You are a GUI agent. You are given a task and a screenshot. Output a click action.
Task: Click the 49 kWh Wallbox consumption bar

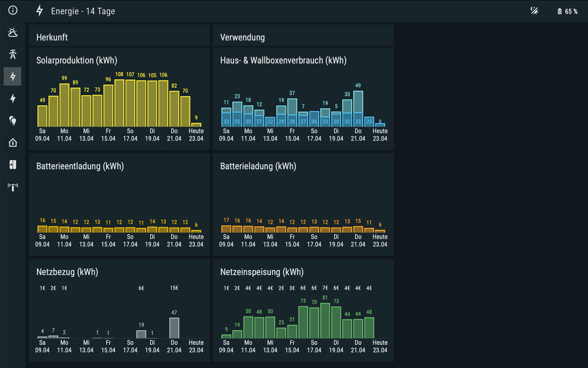click(358, 102)
